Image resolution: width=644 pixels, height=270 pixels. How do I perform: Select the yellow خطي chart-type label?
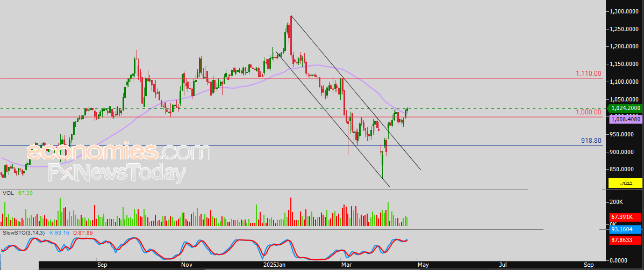coord(626,183)
